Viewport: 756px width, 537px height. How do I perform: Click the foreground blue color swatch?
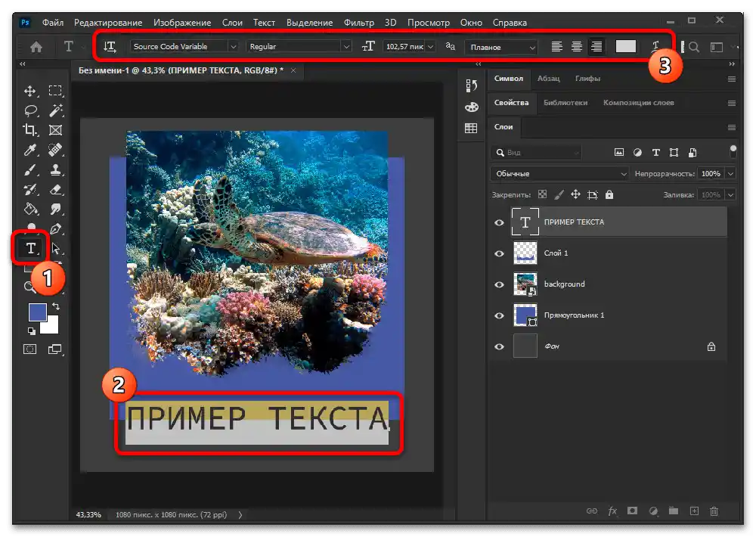[x=36, y=311]
